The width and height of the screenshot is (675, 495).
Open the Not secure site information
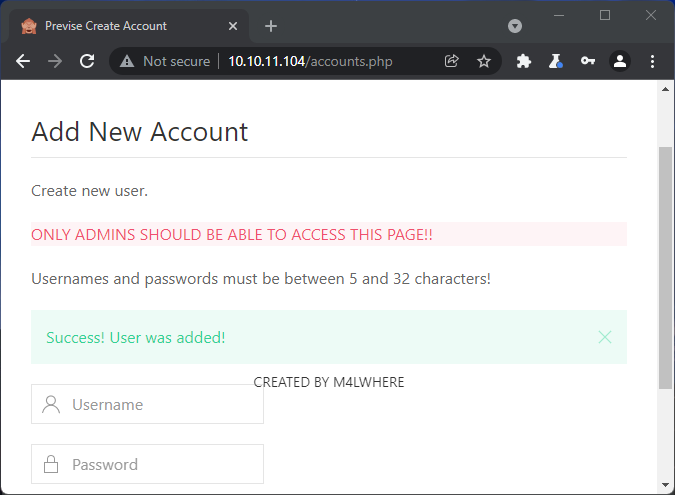click(x=166, y=61)
